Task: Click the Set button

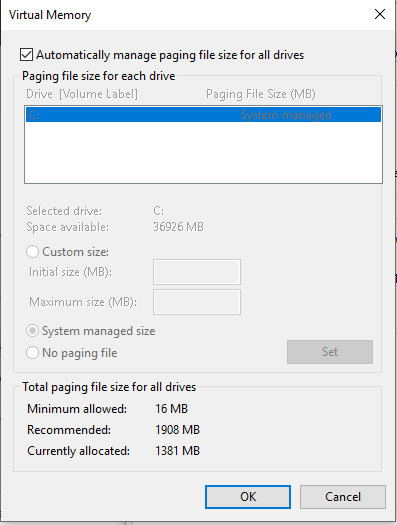Action: [330, 352]
